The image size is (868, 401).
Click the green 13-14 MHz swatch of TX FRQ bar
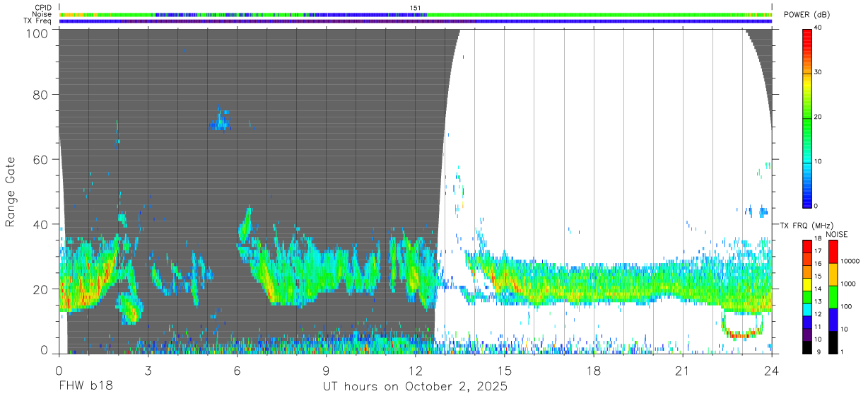pyautogui.click(x=807, y=296)
